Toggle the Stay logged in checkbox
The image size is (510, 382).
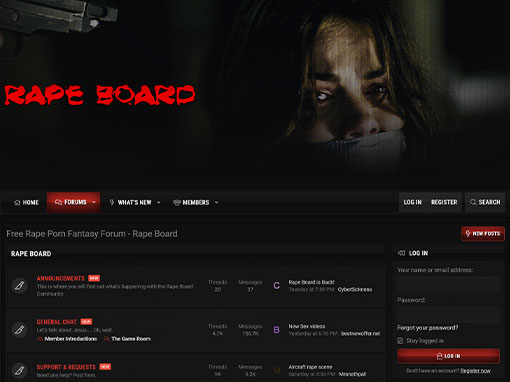tap(400, 341)
